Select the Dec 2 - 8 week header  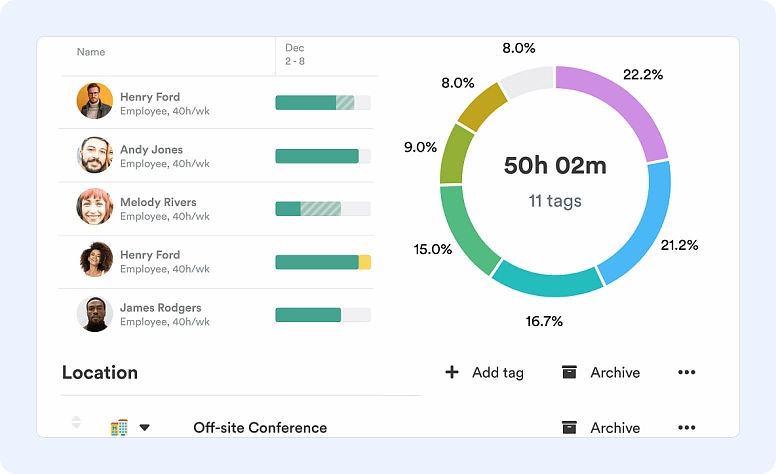(x=295, y=54)
